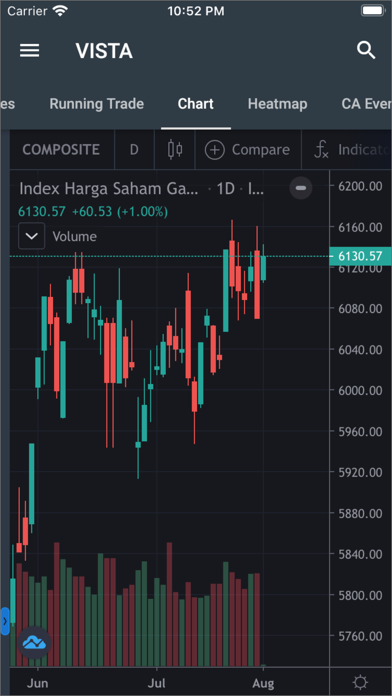The image size is (392, 696).
Task: Tap the search magnifier icon
Action: click(x=366, y=51)
